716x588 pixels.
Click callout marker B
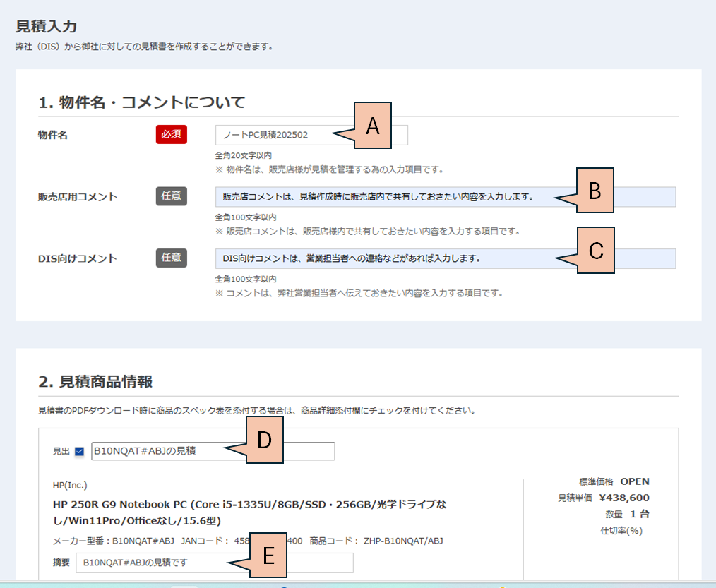(x=595, y=191)
